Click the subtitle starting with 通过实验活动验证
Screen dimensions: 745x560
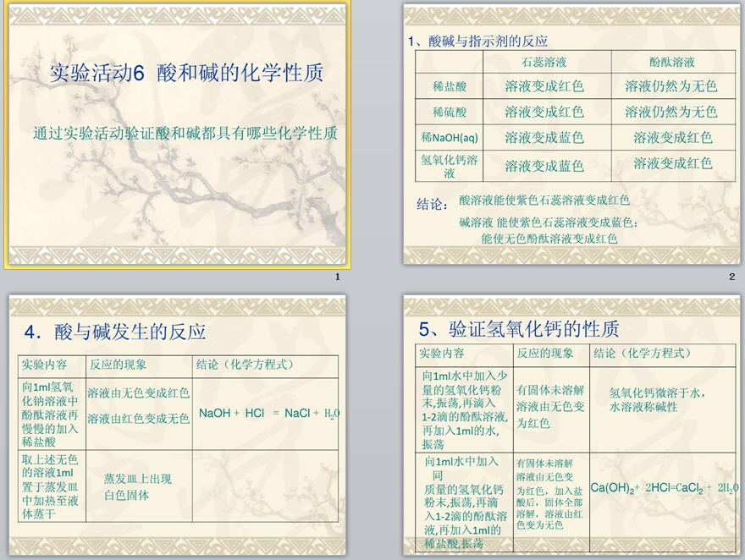185,134
